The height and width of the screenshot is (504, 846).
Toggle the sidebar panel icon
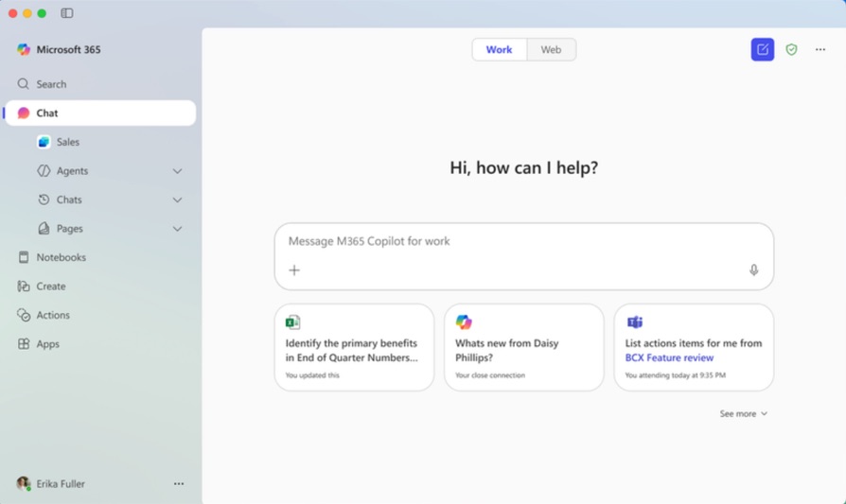point(67,13)
